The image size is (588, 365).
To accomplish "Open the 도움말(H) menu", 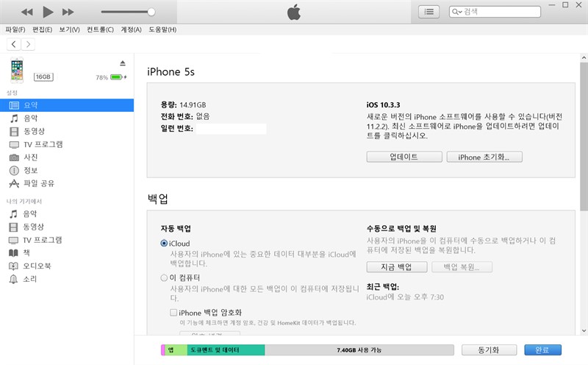I will point(162,29).
